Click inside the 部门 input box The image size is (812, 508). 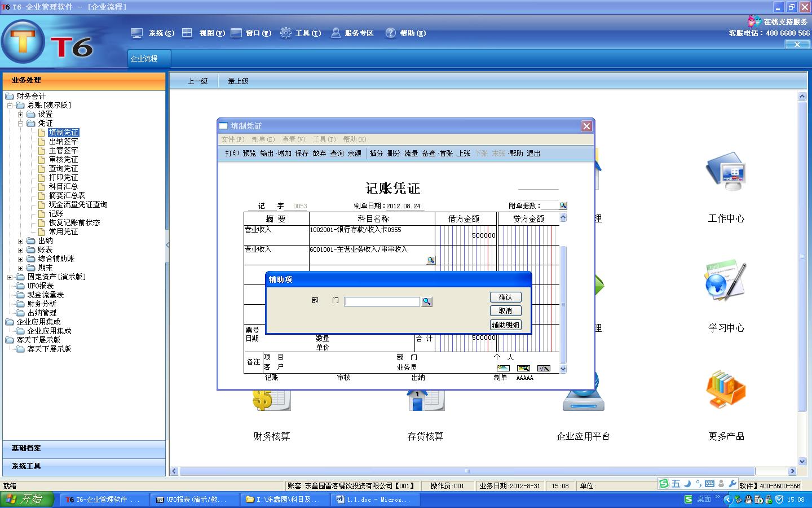pyautogui.click(x=382, y=301)
